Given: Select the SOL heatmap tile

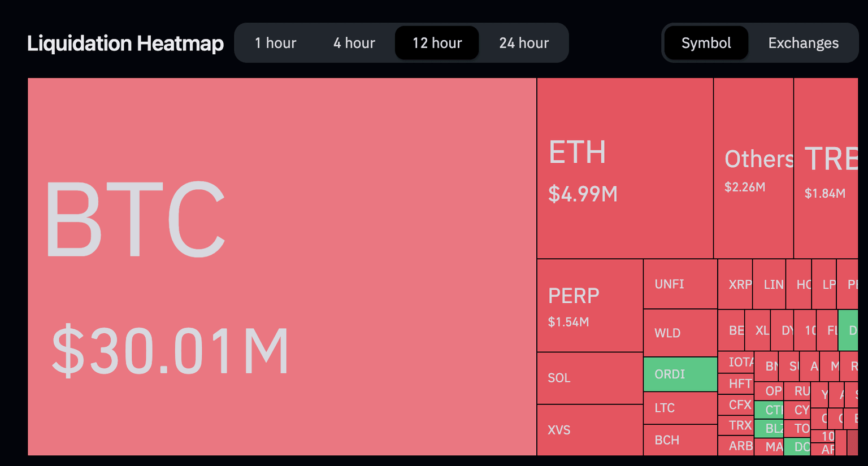Looking at the screenshot, I should pos(589,378).
